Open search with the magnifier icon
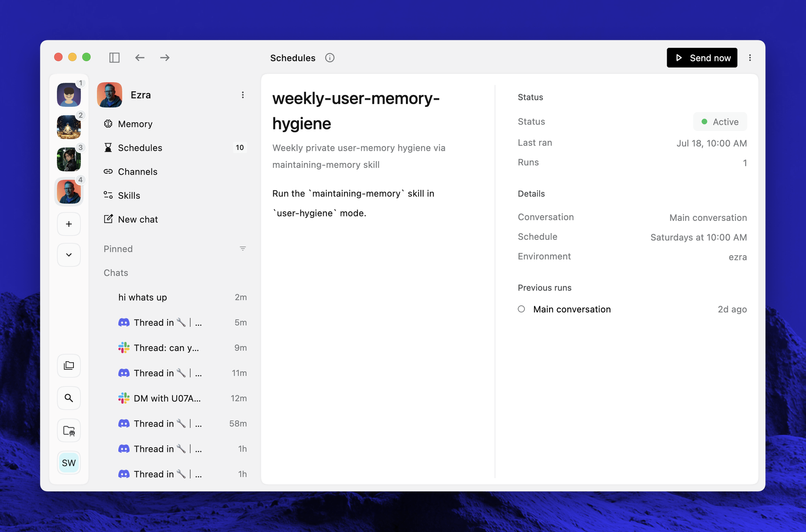This screenshot has height=532, width=806. coord(69,398)
